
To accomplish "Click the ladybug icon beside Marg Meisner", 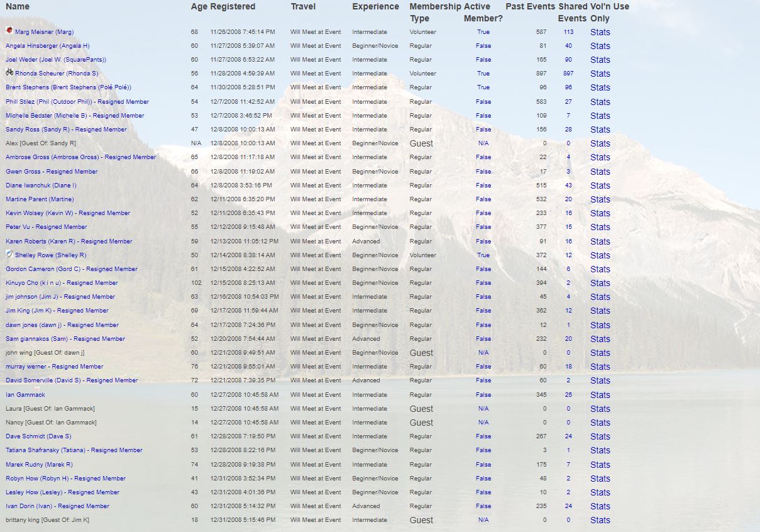I will pos(9,31).
